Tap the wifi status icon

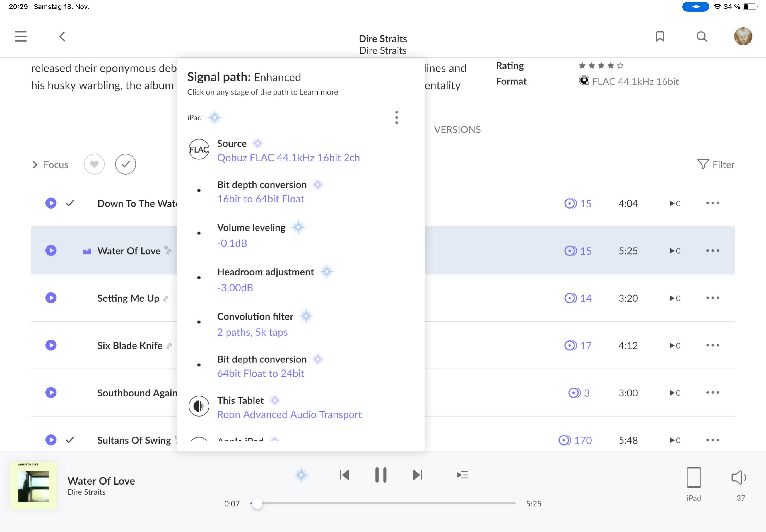coord(717,7)
